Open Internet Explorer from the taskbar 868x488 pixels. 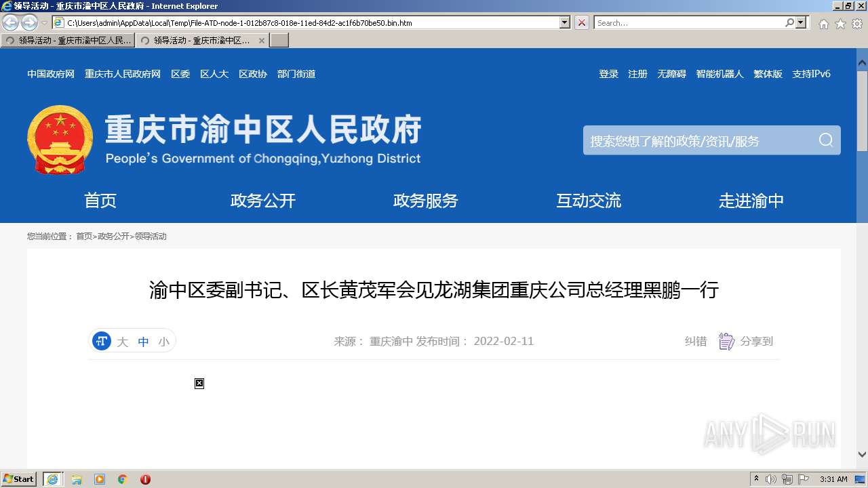[x=53, y=479]
